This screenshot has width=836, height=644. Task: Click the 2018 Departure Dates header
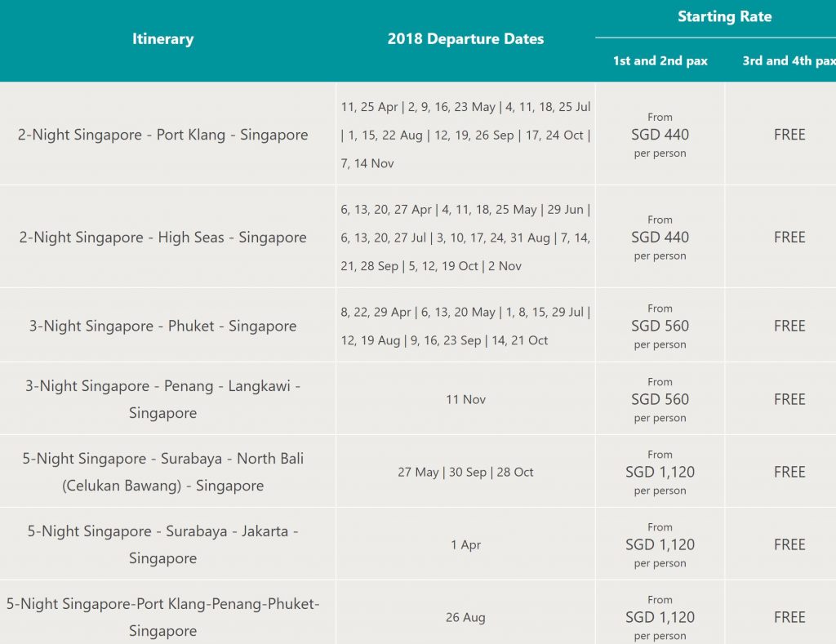465,39
